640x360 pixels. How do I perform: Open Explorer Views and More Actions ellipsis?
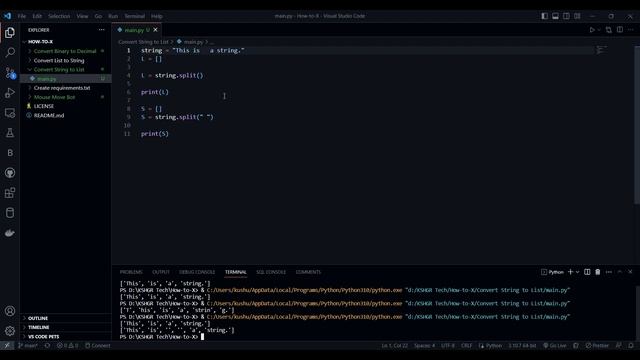101,30
